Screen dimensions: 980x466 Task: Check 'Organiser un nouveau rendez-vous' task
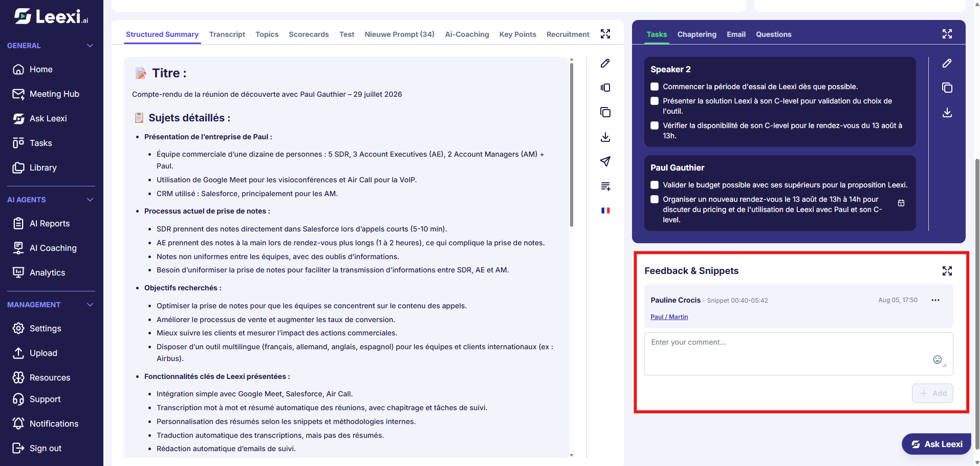coord(655,199)
